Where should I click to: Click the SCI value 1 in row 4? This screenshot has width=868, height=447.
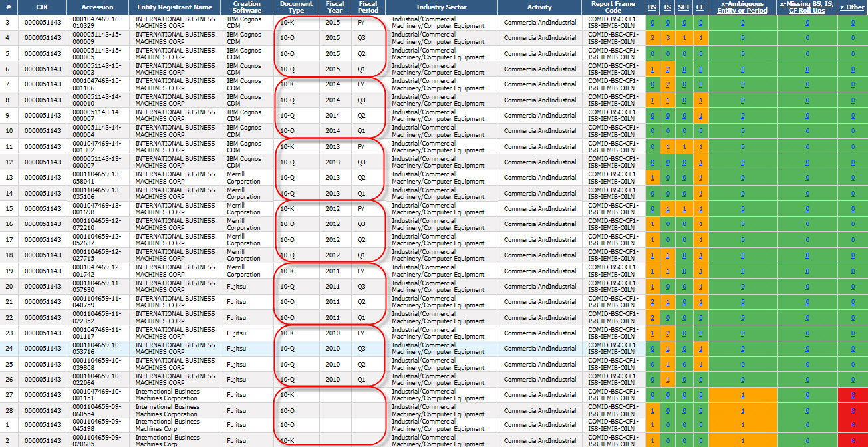[x=684, y=38]
